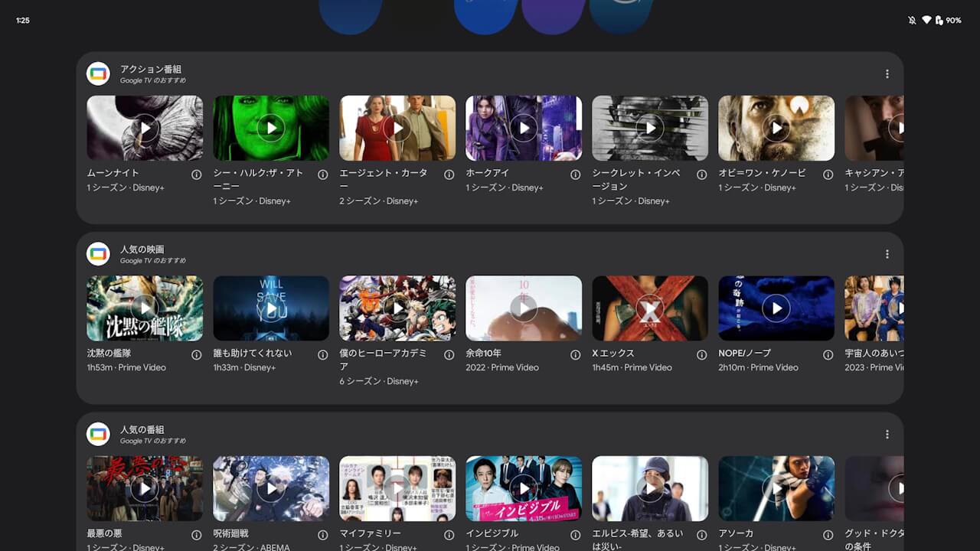Open info for ムーンナイト

(196, 174)
